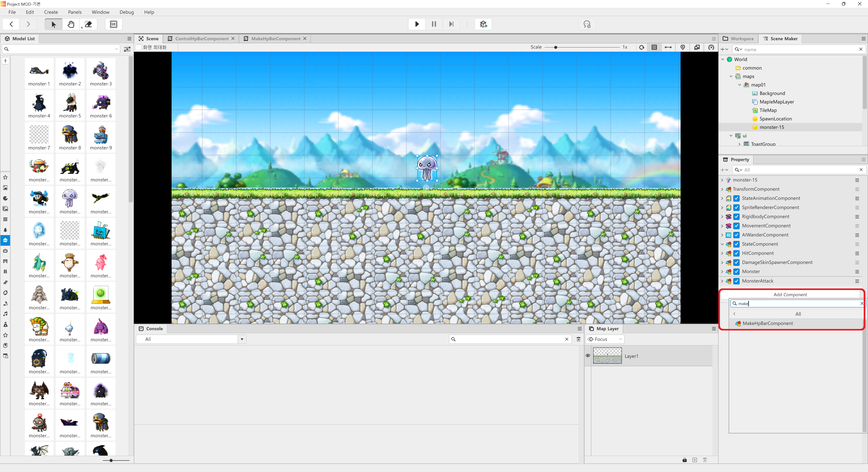Image resolution: width=868 pixels, height=472 pixels.
Task: Hide Layer1 with eye icon
Action: tap(588, 356)
